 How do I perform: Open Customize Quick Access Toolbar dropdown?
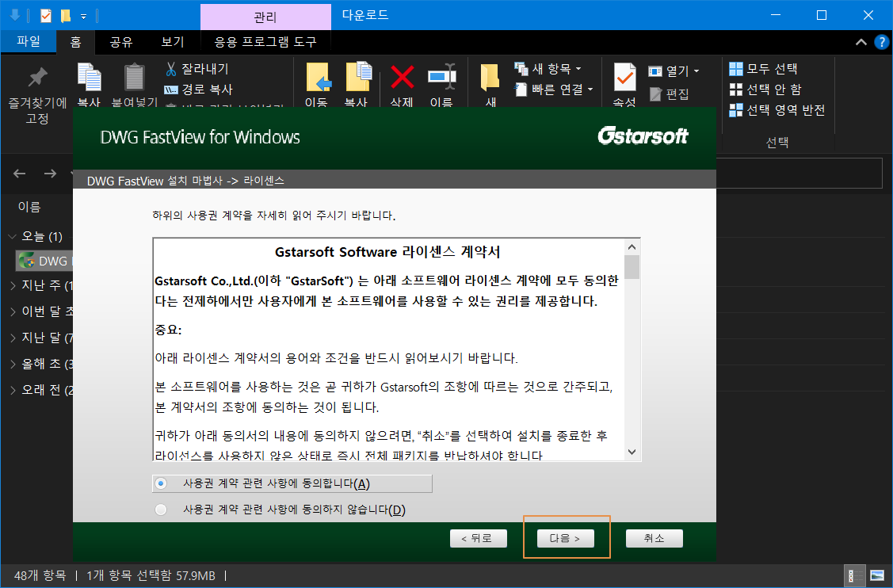pyautogui.click(x=84, y=17)
